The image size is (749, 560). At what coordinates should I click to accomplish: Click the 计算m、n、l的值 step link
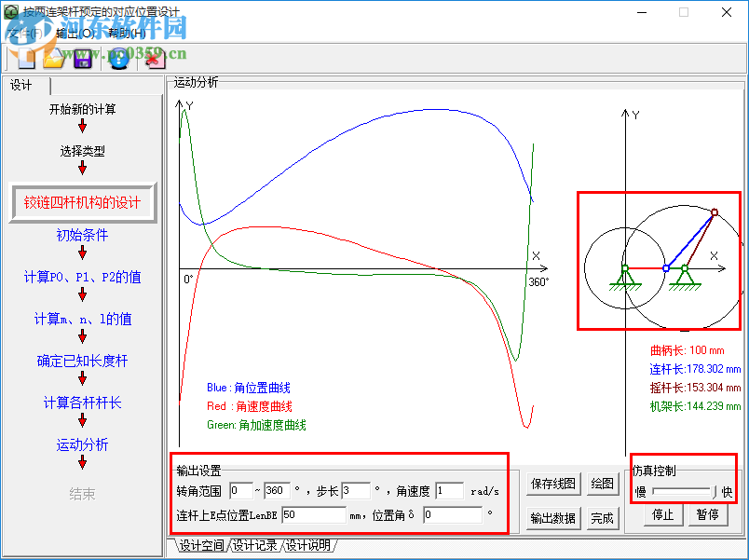[83, 320]
